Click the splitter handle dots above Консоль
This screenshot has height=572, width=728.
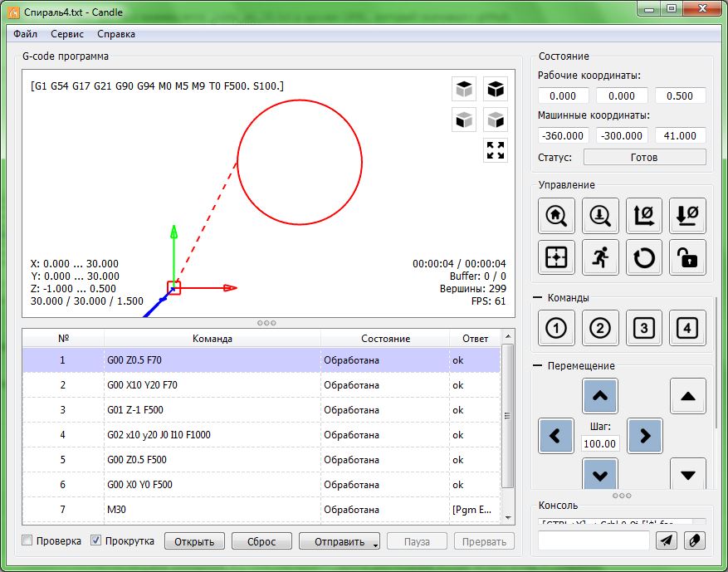click(x=622, y=496)
